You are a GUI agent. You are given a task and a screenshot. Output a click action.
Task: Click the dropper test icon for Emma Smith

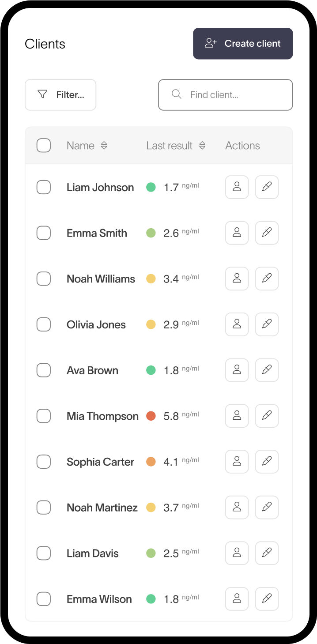(x=267, y=233)
